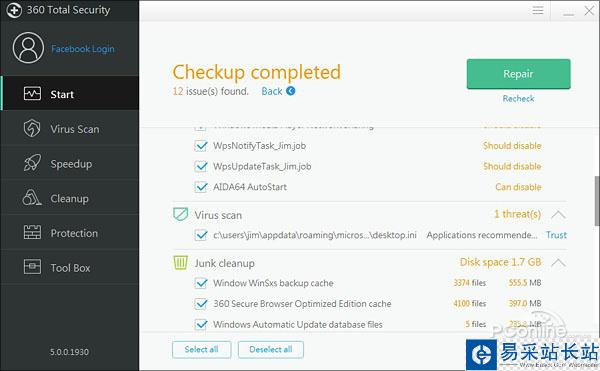The height and width of the screenshot is (371, 600).
Task: Click the Protection firewall icon
Action: [32, 233]
